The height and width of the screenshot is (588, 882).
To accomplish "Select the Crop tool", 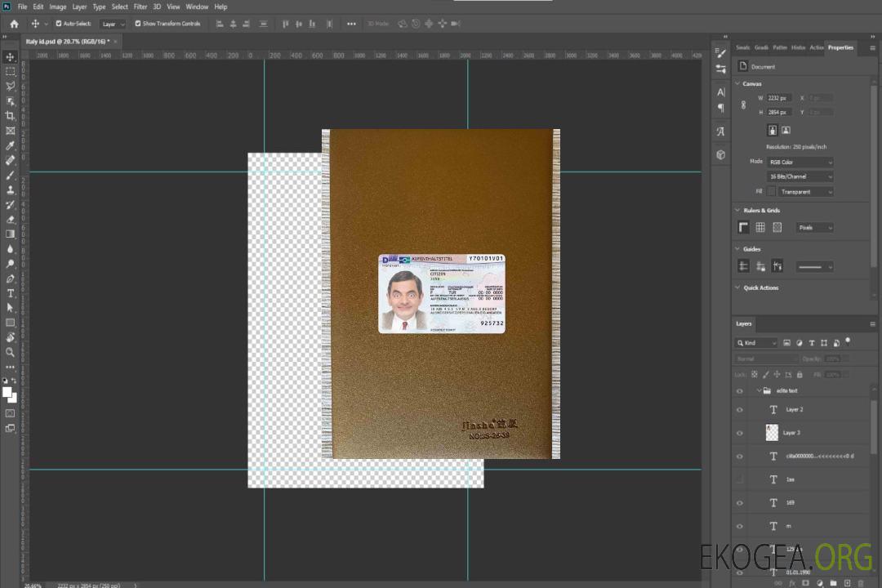I will click(x=10, y=116).
